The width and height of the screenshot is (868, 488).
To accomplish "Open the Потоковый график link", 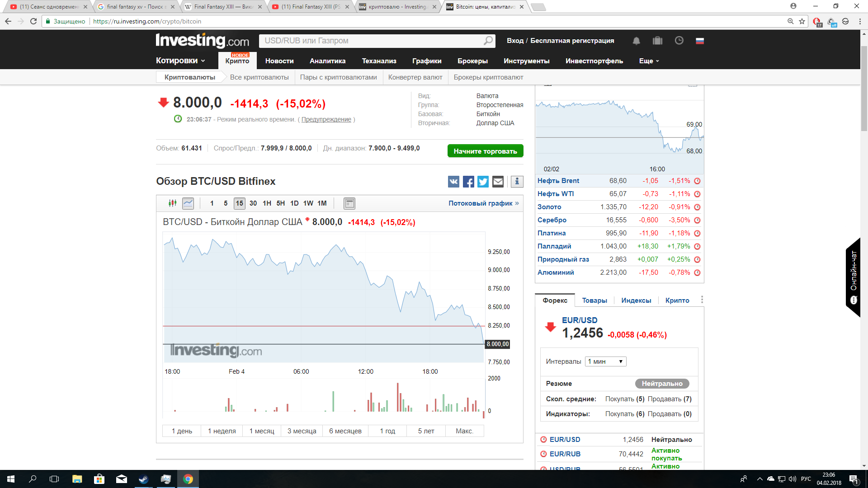I will (484, 203).
